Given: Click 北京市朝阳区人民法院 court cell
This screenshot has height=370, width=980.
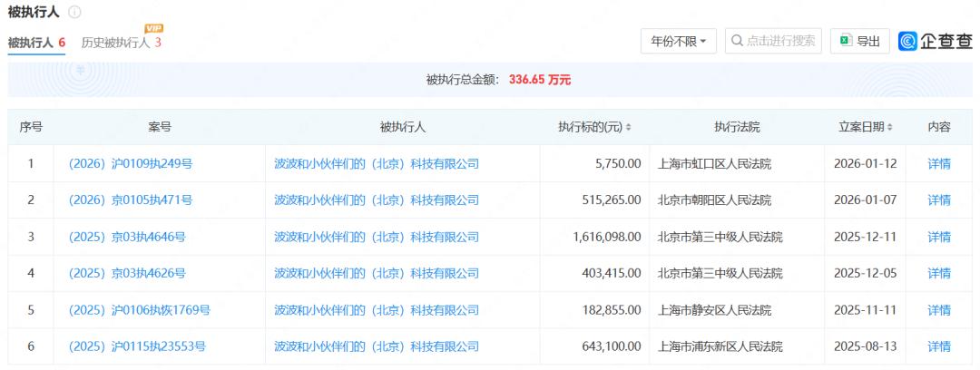Looking at the screenshot, I should pos(714,200).
